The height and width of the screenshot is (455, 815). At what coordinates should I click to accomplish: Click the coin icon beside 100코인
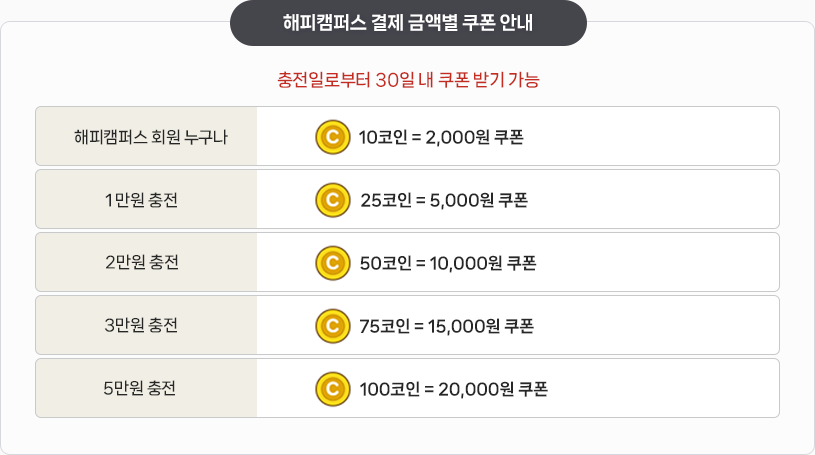(333, 389)
